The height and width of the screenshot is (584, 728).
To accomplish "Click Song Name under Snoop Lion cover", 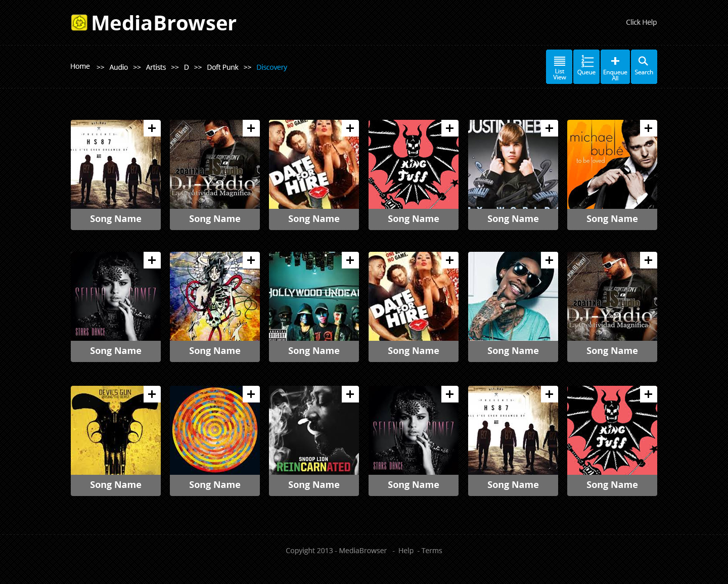I will click(314, 485).
